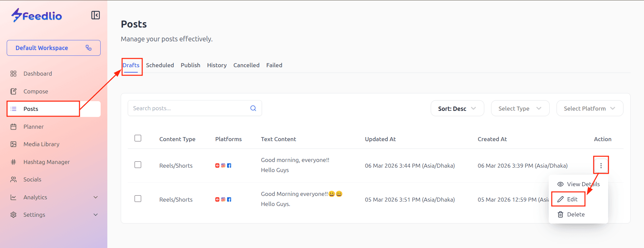Open the Select Platform dropdown
This screenshot has width=644, height=248.
point(589,109)
